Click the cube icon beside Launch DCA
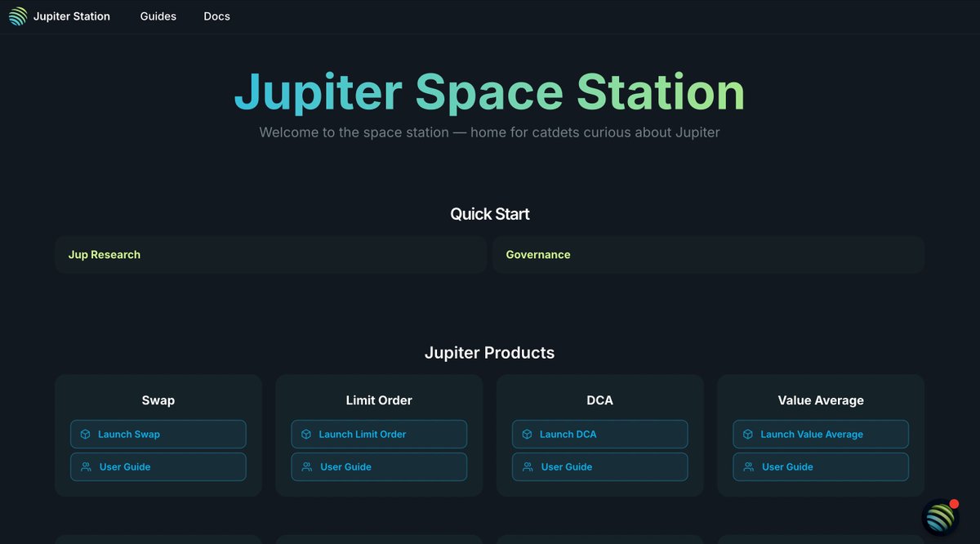The width and height of the screenshot is (980, 544). tap(527, 435)
